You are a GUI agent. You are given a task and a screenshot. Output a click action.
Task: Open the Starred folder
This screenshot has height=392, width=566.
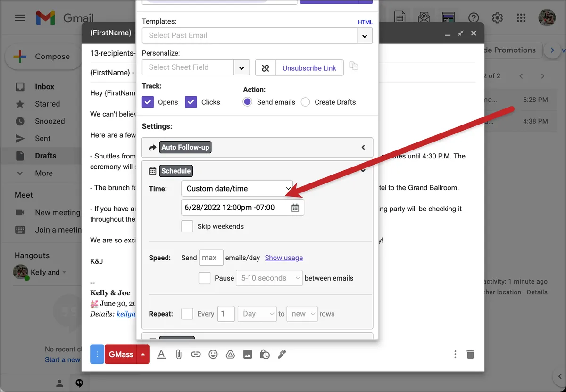pos(47,104)
